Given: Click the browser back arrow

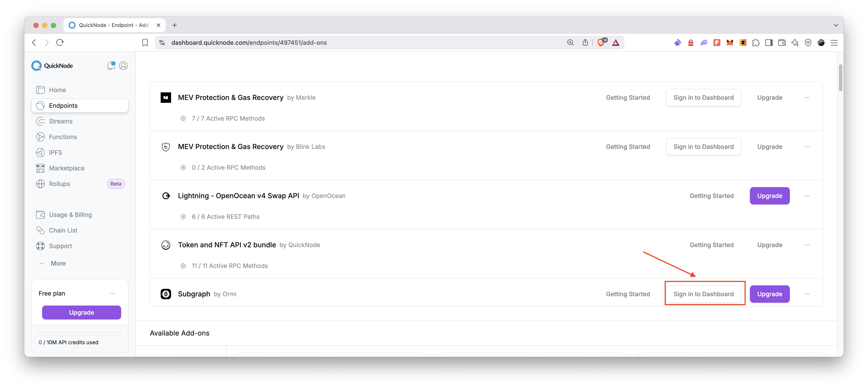Looking at the screenshot, I should 34,43.
